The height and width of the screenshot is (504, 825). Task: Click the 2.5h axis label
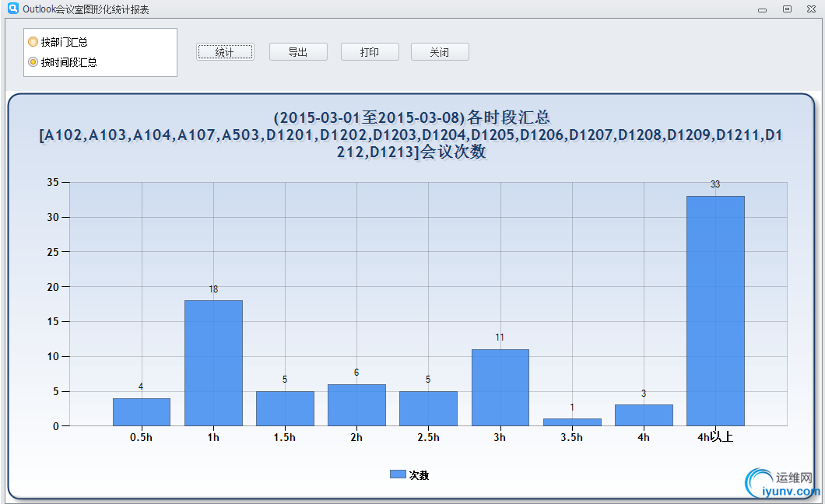pyautogui.click(x=428, y=437)
